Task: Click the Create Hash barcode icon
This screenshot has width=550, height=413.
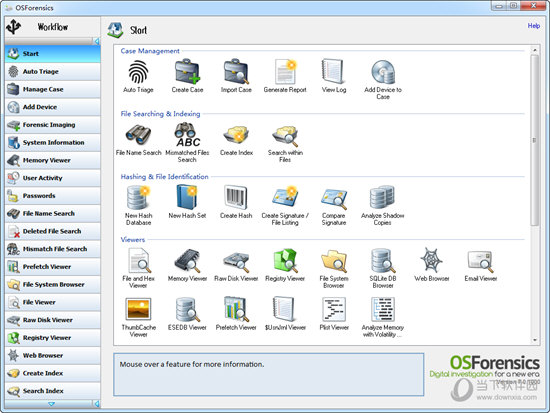Action: tap(236, 198)
